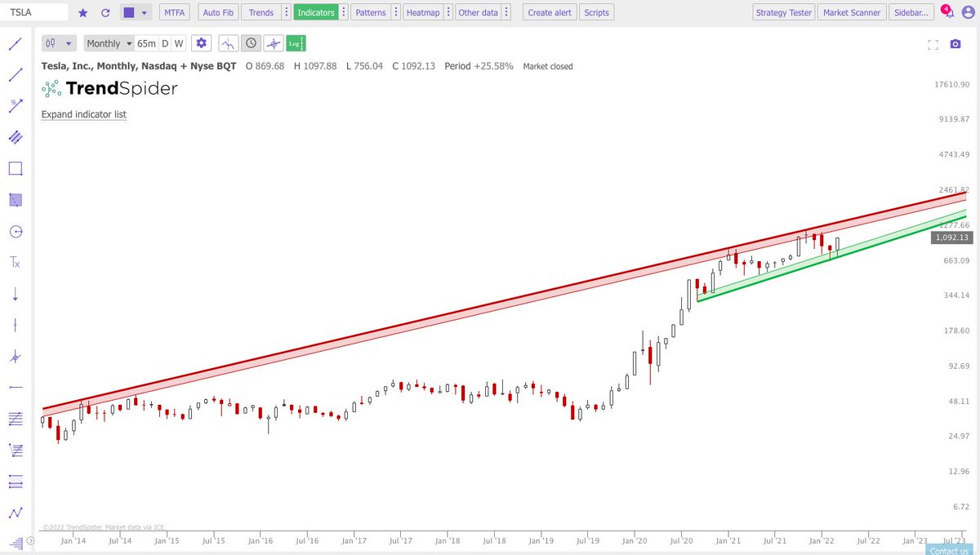This screenshot has width=980, height=555.
Task: Select the top trend line drawing tool
Action: (x=15, y=44)
